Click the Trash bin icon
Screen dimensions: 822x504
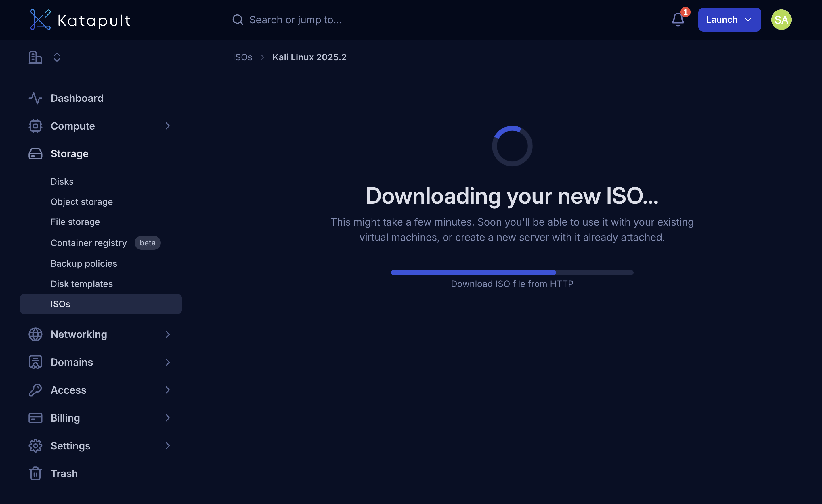pyautogui.click(x=35, y=473)
